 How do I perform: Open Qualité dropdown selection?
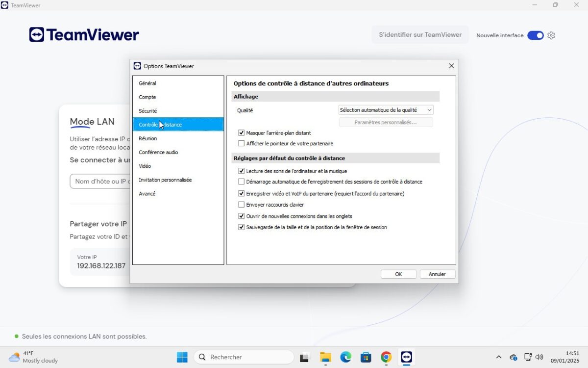(x=386, y=110)
